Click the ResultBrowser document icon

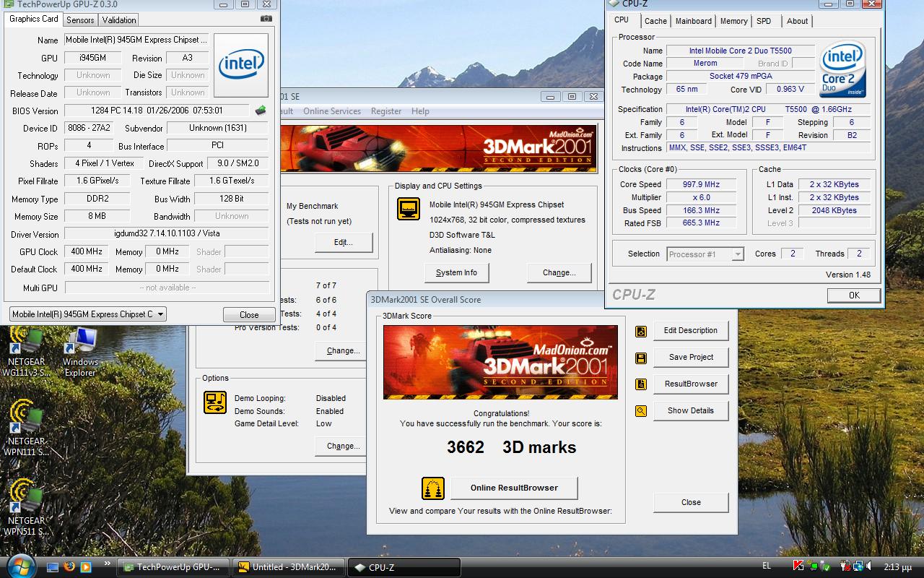coord(640,384)
